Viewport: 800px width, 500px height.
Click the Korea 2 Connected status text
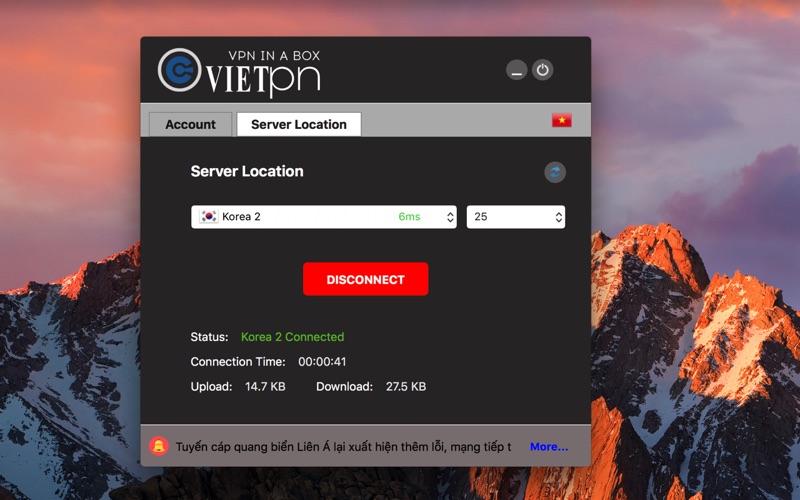[292, 337]
